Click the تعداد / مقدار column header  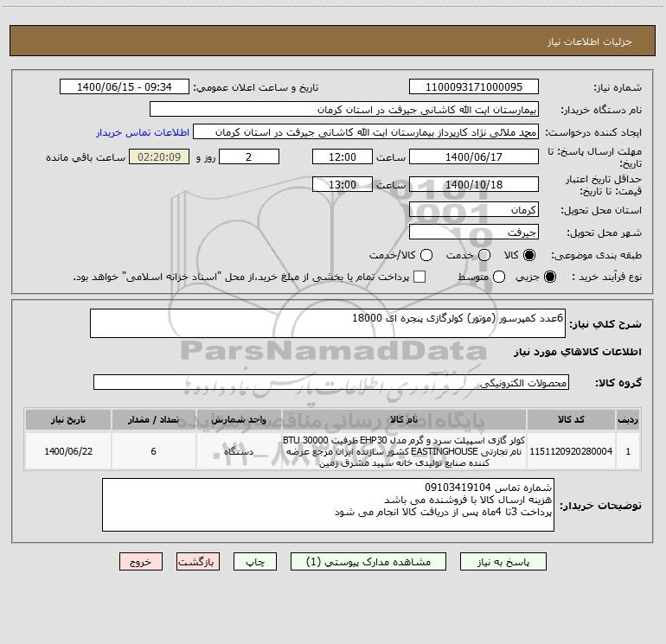(153, 419)
